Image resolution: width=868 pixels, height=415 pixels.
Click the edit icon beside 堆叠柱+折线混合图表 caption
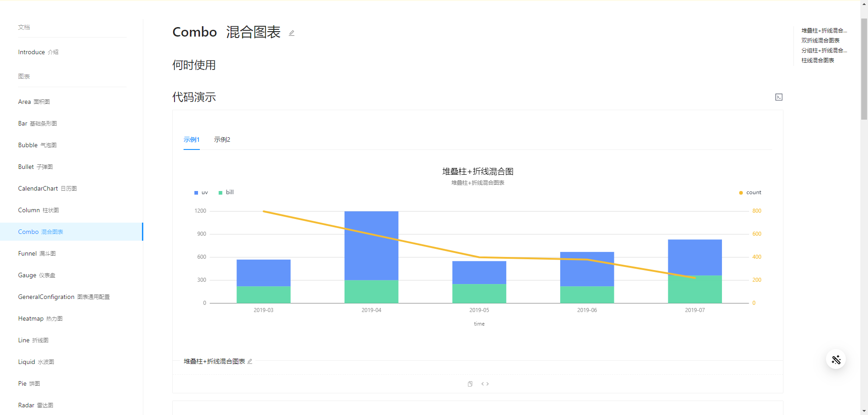[250, 361]
